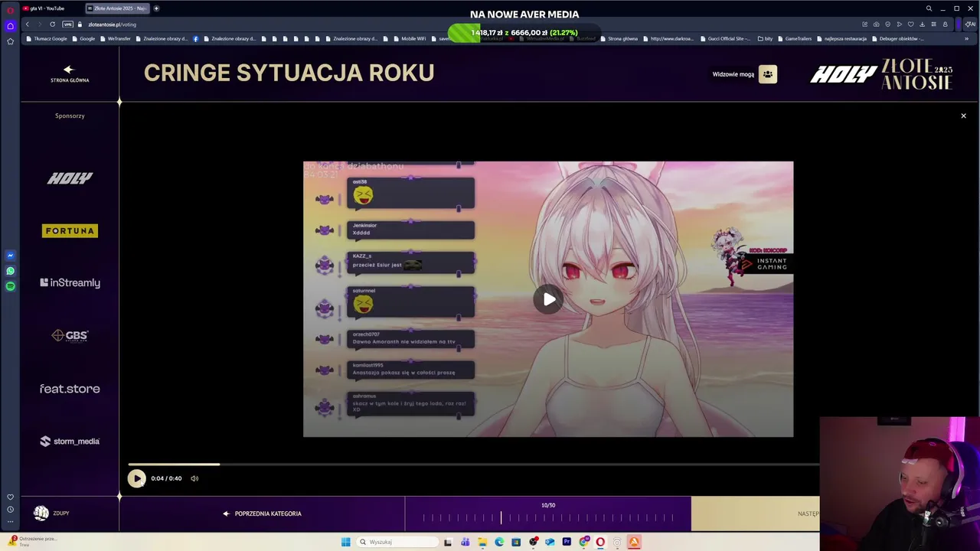Viewport: 980px width, 551px height.
Task: Click the heart icon in browser toolbar
Action: click(x=910, y=24)
